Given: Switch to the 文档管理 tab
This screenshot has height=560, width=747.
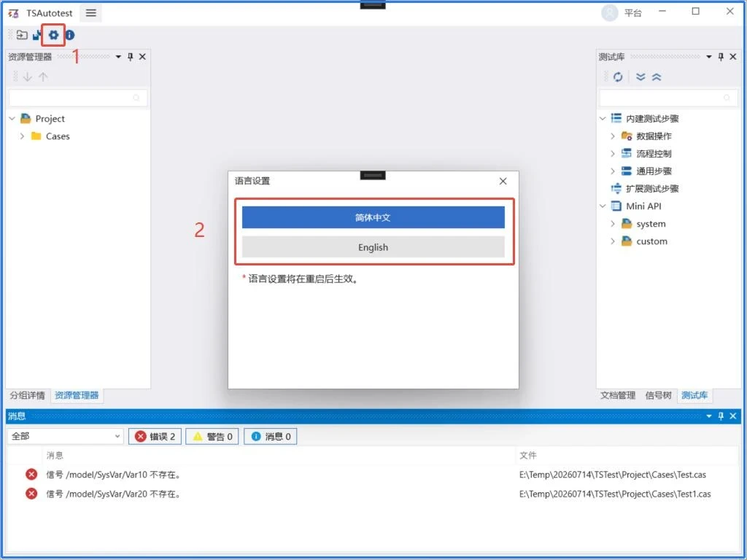Looking at the screenshot, I should (x=618, y=395).
